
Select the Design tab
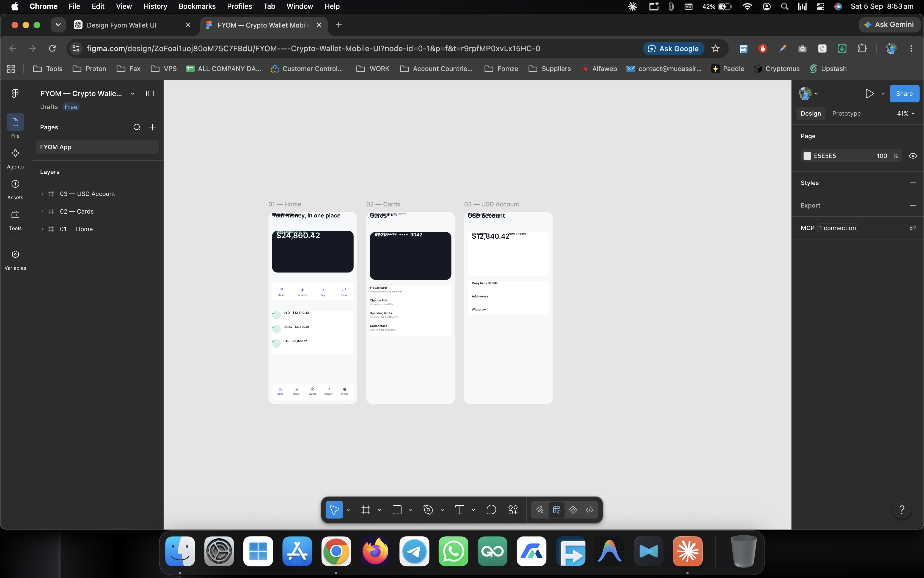(x=811, y=113)
